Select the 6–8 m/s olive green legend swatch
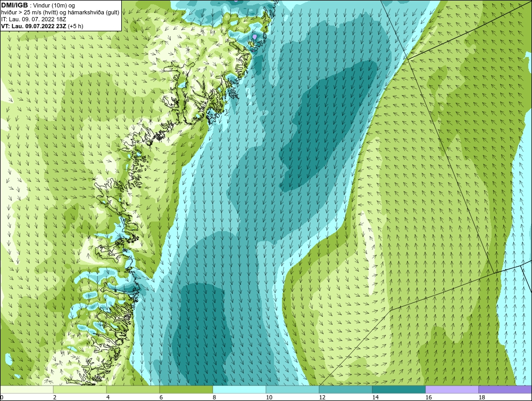The height and width of the screenshot is (401, 532). pyautogui.click(x=186, y=389)
